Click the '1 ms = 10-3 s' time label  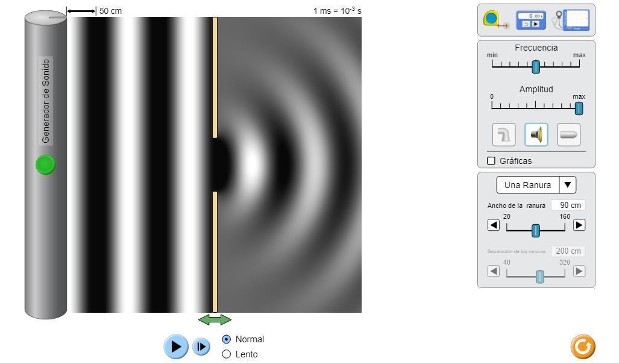pos(338,11)
